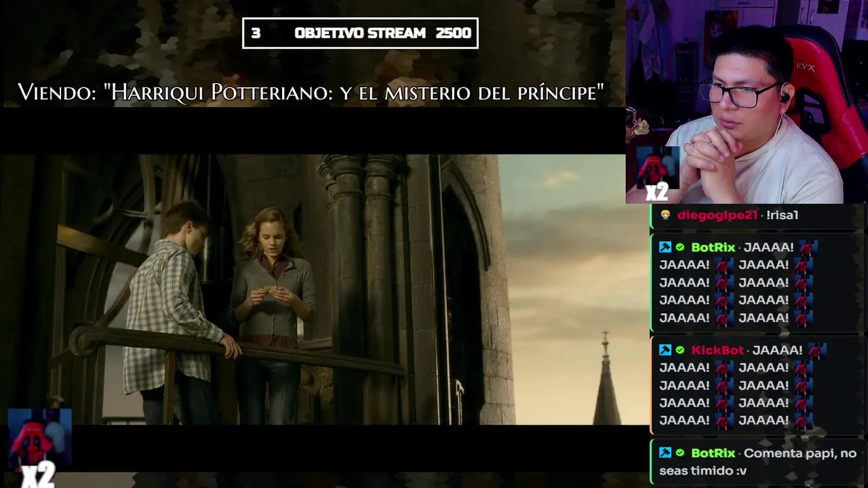The height and width of the screenshot is (488, 868).
Task: Click the green check on BotRix's JAAAA message
Action: click(680, 247)
